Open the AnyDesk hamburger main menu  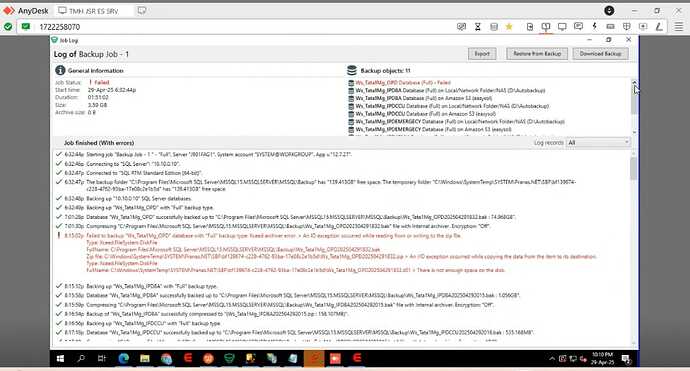click(679, 27)
